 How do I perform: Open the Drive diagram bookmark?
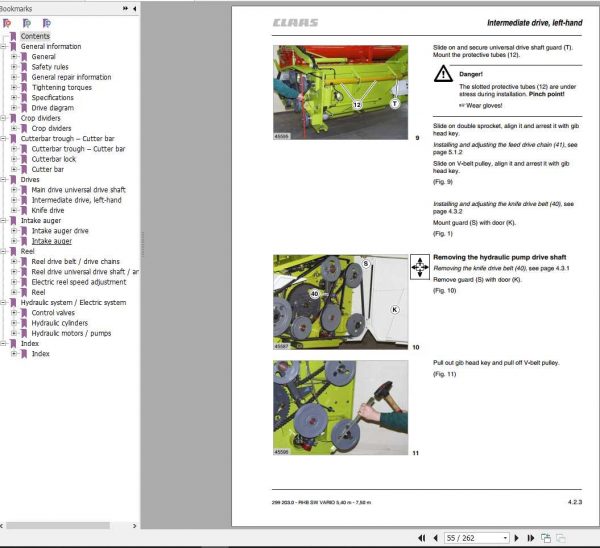(52, 108)
